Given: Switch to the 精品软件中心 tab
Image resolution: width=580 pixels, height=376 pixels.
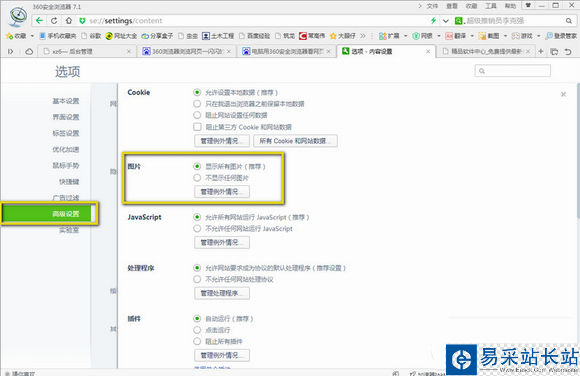Looking at the screenshot, I should click(x=486, y=51).
